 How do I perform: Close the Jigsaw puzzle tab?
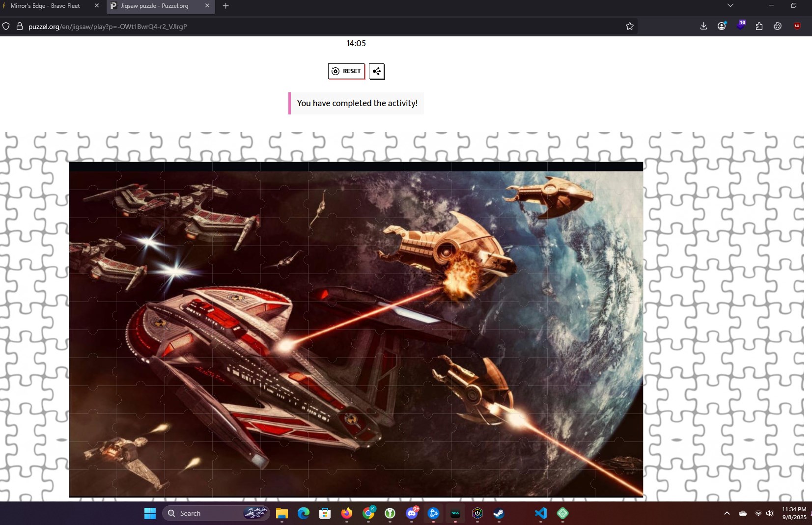tap(207, 6)
